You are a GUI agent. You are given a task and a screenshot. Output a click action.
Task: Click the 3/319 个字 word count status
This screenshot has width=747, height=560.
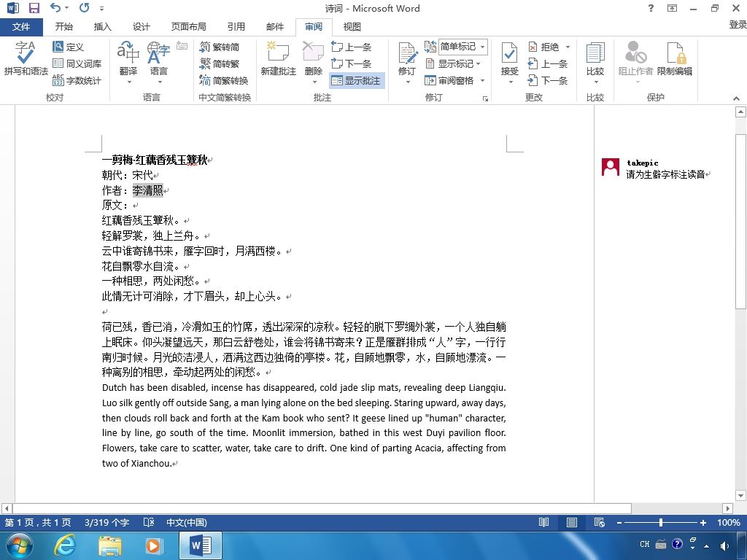[x=107, y=522]
